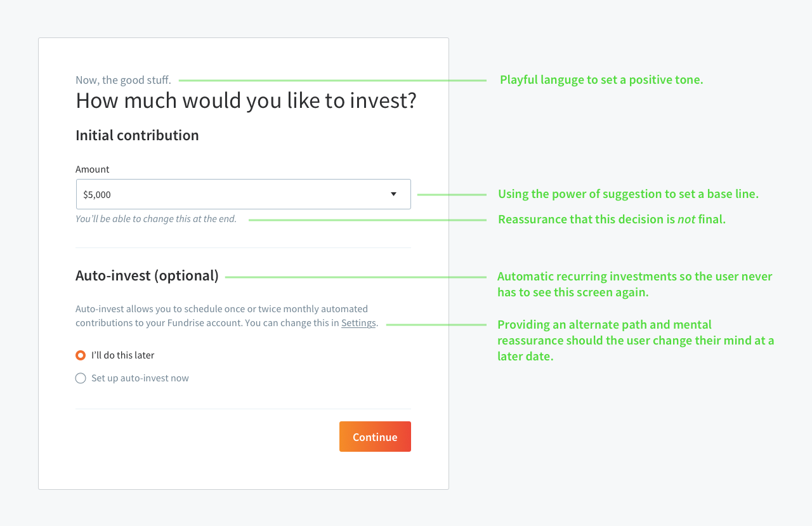812x526 pixels.
Task: Select the "I'll do this later" radio circle
Action: pyautogui.click(x=81, y=355)
